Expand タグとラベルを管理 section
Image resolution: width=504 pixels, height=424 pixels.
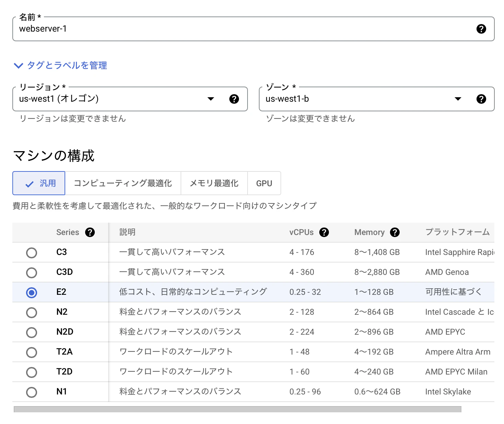[x=60, y=65]
